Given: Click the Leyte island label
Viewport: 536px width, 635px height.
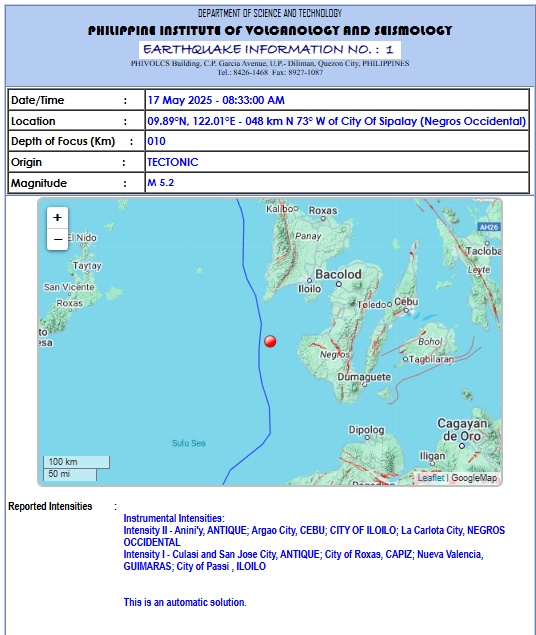Looking at the screenshot, I should pos(479,270).
